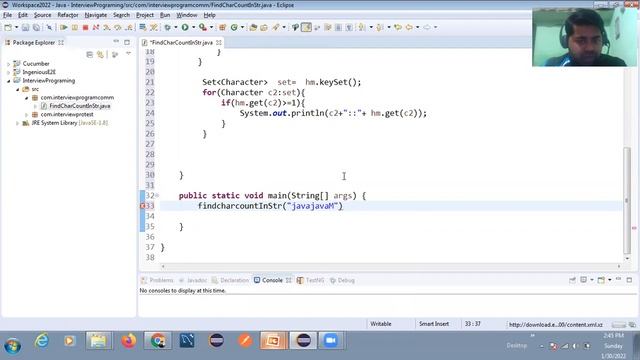Click the editor horizontal scrollbar
This screenshot has width=640, height=360.
(391, 266)
